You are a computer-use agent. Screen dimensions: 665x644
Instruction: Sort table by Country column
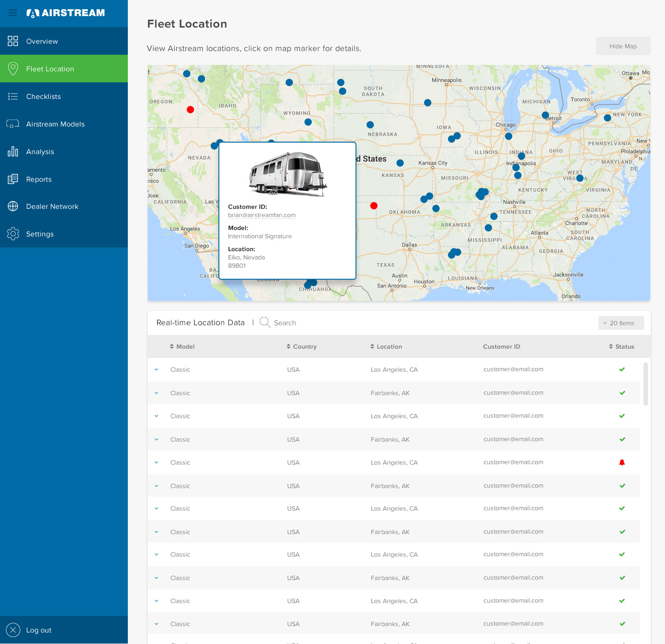[302, 346]
